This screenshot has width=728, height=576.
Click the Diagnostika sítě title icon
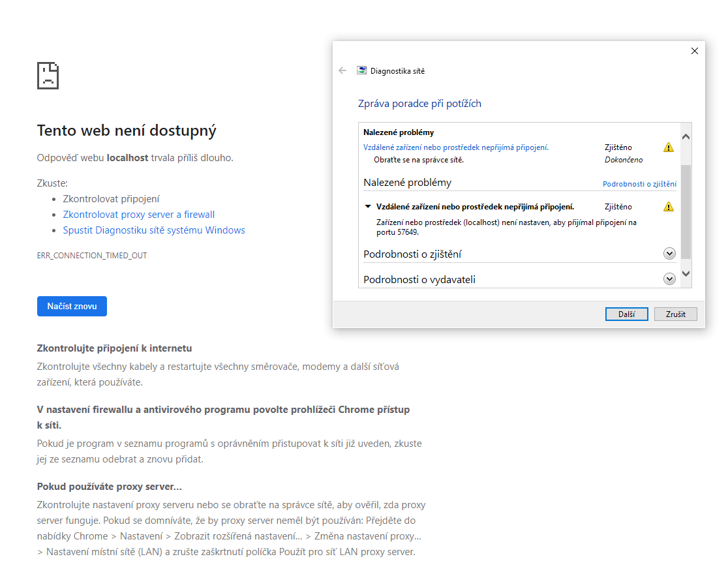[x=361, y=70]
